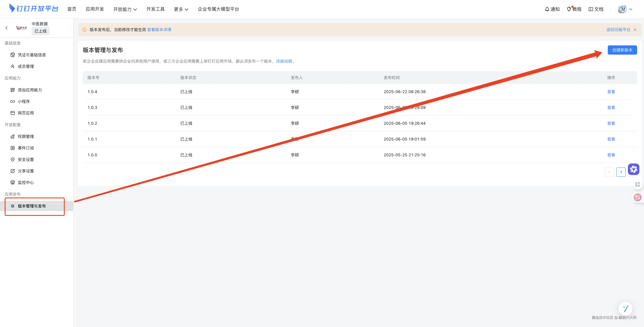Expand the 开放能力 dropdown menu
Viewport: 644px width, 327px height.
(125, 9)
